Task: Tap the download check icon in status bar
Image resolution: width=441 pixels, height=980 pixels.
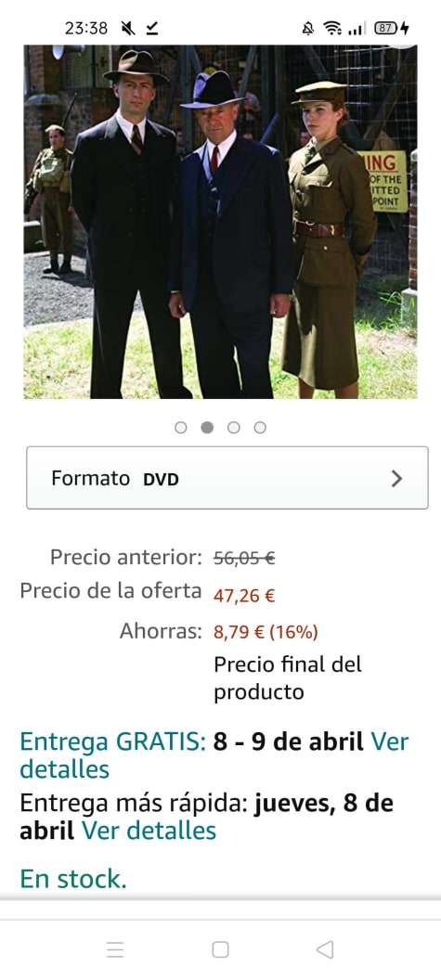Action: [152, 28]
